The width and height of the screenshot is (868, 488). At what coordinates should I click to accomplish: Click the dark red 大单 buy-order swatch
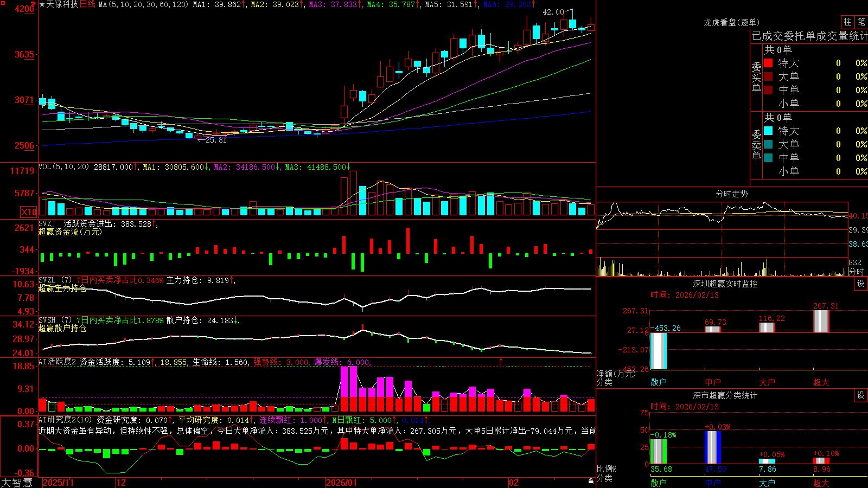(x=768, y=76)
